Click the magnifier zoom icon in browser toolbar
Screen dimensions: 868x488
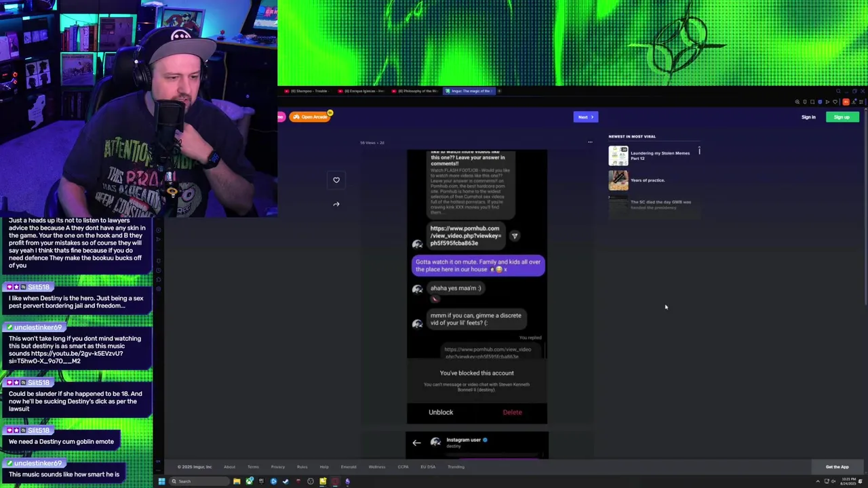[797, 102]
